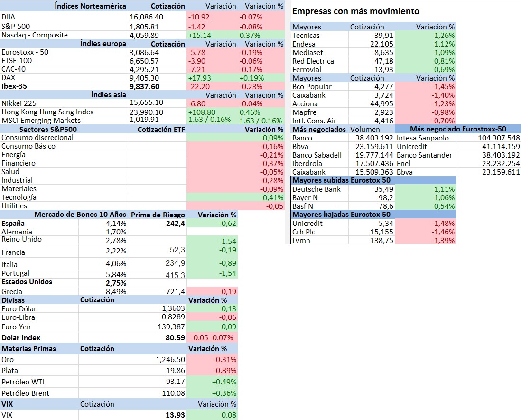Click the "Euro-Yen" currency cell
This screenshot has width=521, height=420.
click(x=16, y=327)
